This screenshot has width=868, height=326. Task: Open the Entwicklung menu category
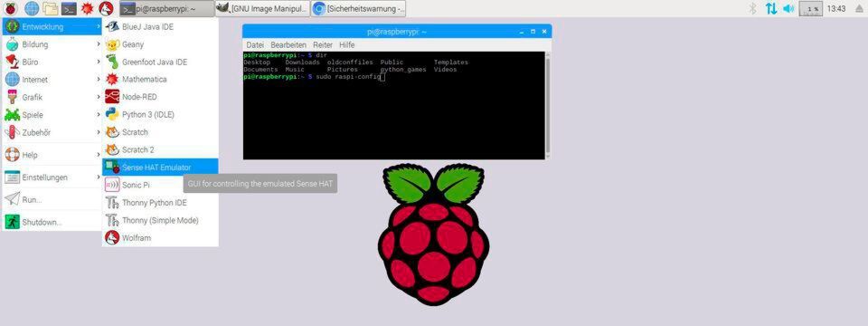click(52, 26)
